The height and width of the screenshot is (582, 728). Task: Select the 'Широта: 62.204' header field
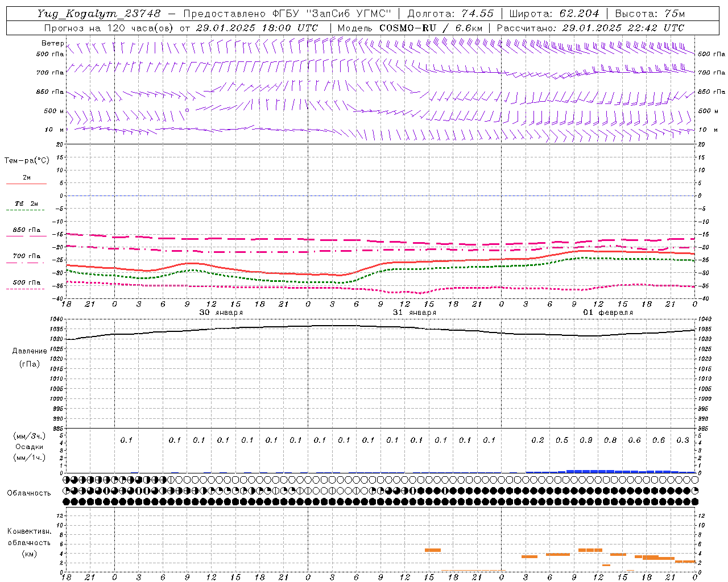(554, 14)
